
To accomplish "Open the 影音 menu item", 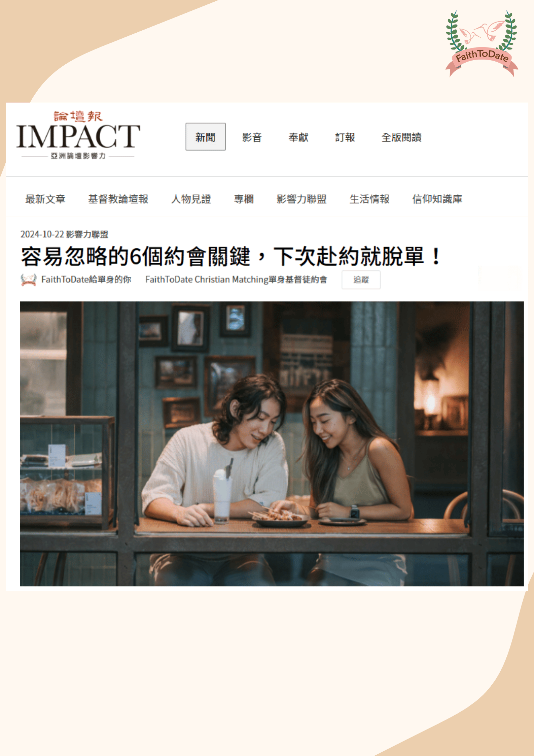I will click(x=252, y=137).
